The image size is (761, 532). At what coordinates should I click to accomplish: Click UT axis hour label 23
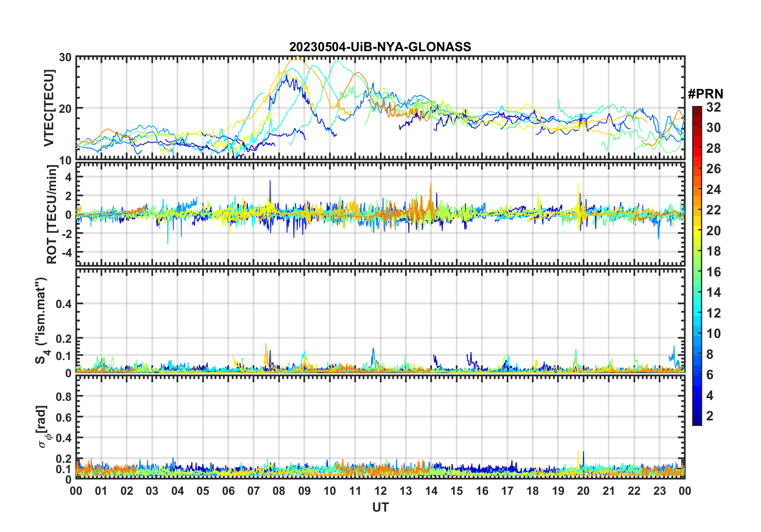660,491
